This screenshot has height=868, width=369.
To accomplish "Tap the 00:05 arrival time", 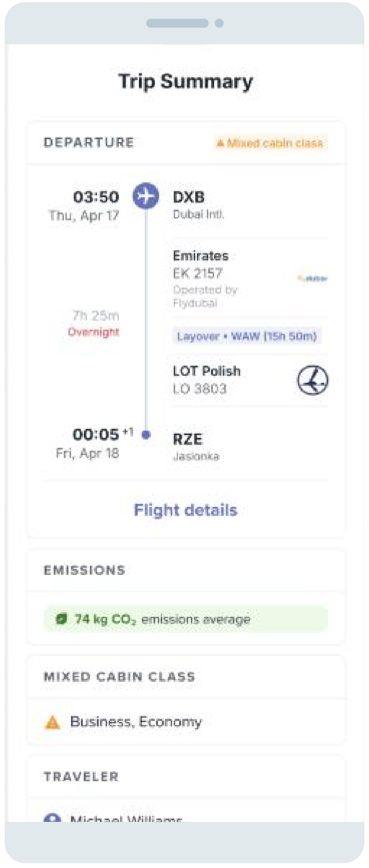I will pyautogui.click(x=96, y=435).
